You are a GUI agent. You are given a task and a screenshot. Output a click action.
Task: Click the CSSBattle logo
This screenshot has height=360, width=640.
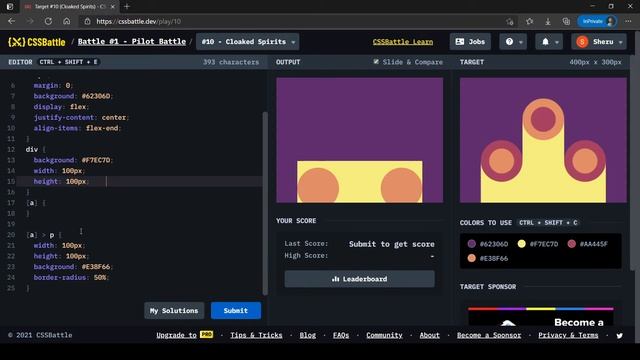point(37,42)
